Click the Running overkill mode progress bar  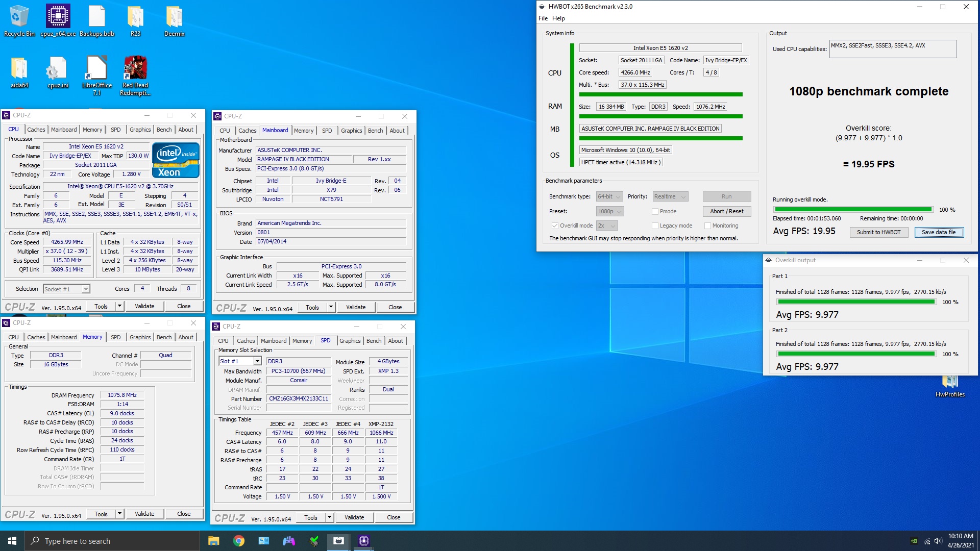click(853, 210)
